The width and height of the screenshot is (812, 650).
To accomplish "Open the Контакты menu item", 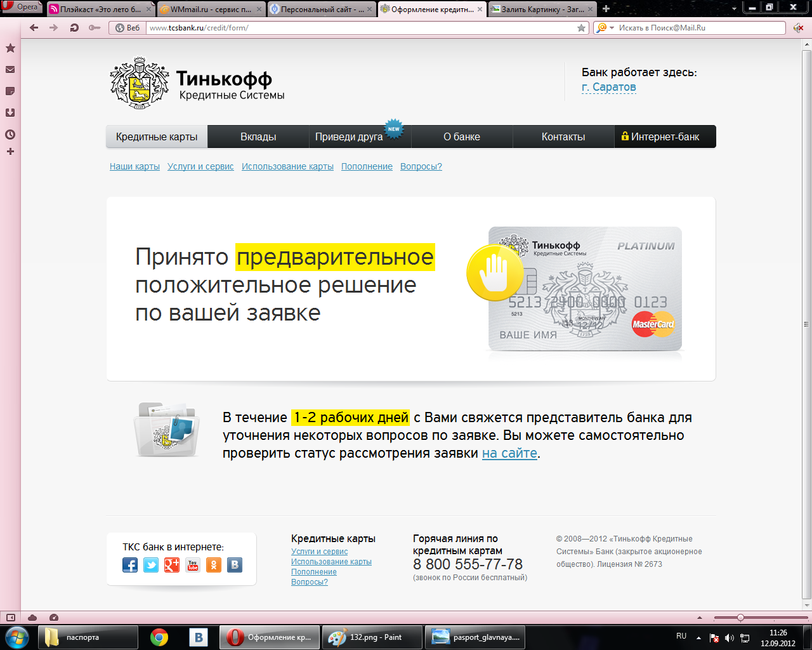I will (563, 136).
